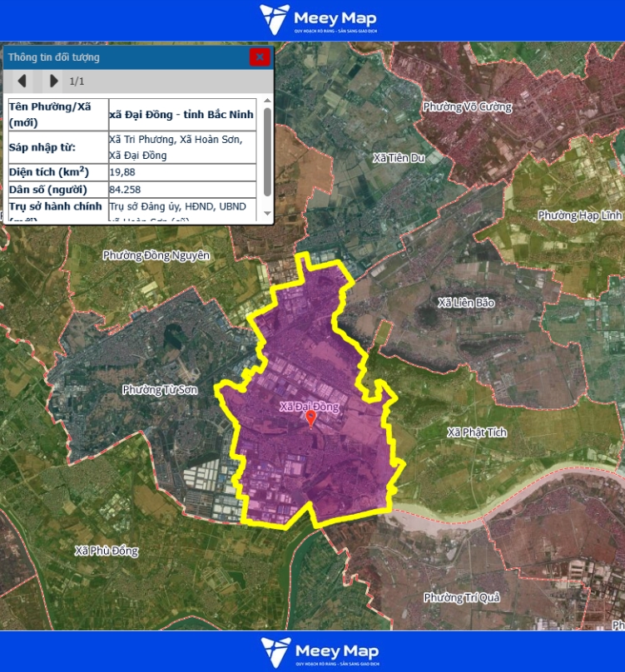Click scrollbar up arrow in info panel

(267, 101)
